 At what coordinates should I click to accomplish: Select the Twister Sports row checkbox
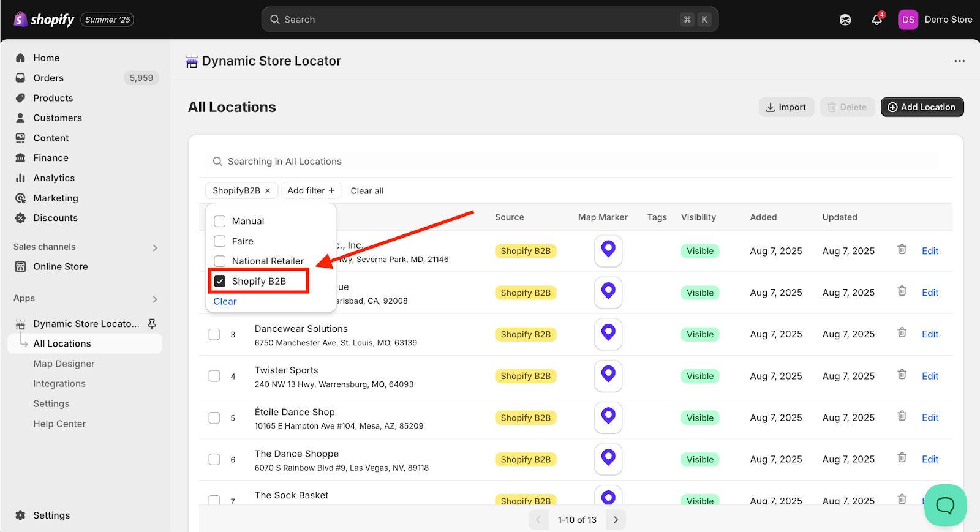click(x=214, y=376)
